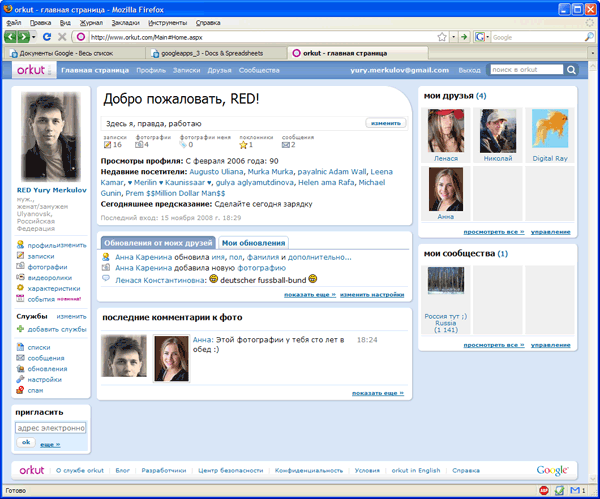Click the Google logo in the footer
600x499 pixels.
(x=552, y=470)
